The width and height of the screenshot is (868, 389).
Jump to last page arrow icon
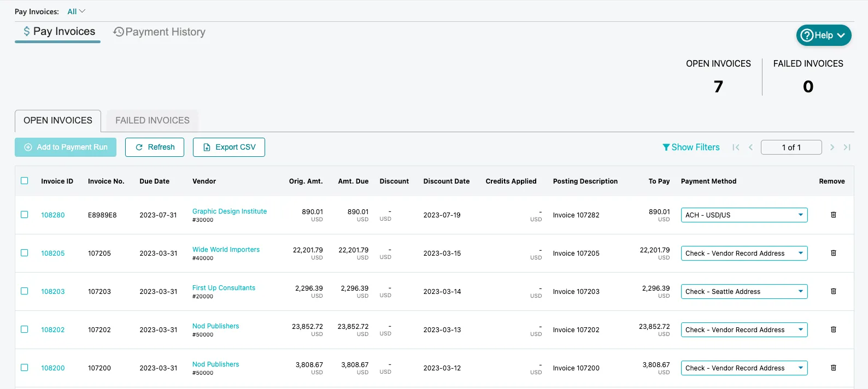pos(847,147)
